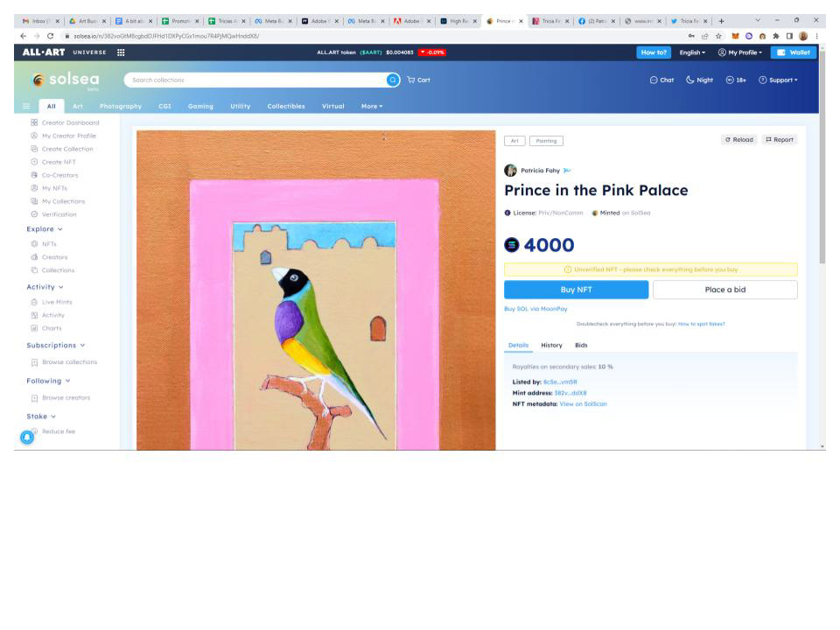Collapse the Stake section
Viewport: 840px width, 630px height.
[41, 416]
